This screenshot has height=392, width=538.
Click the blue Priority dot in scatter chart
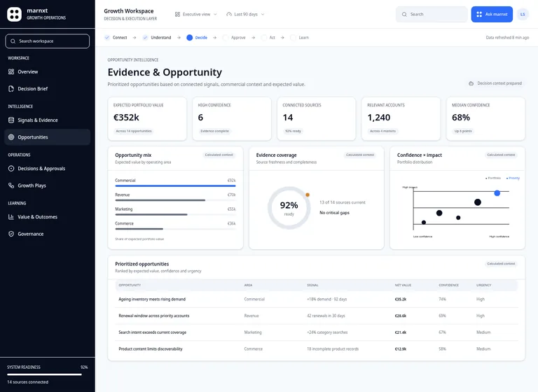click(497, 193)
